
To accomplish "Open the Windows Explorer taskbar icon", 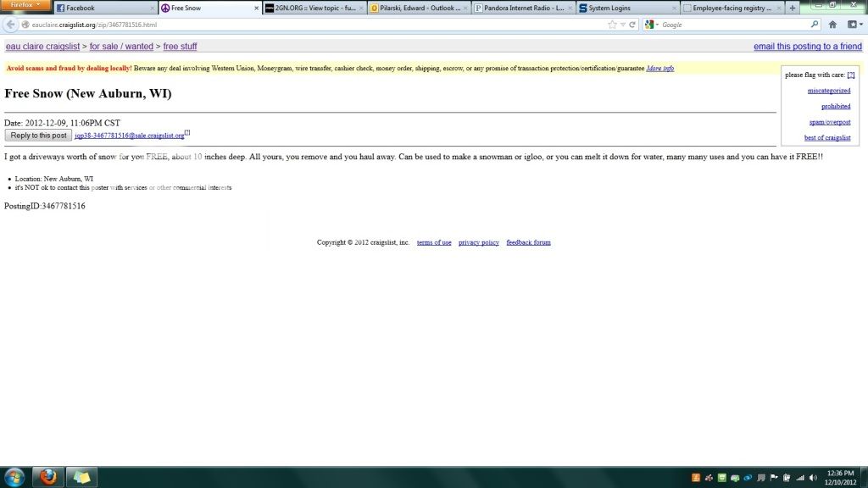I will click(81, 477).
